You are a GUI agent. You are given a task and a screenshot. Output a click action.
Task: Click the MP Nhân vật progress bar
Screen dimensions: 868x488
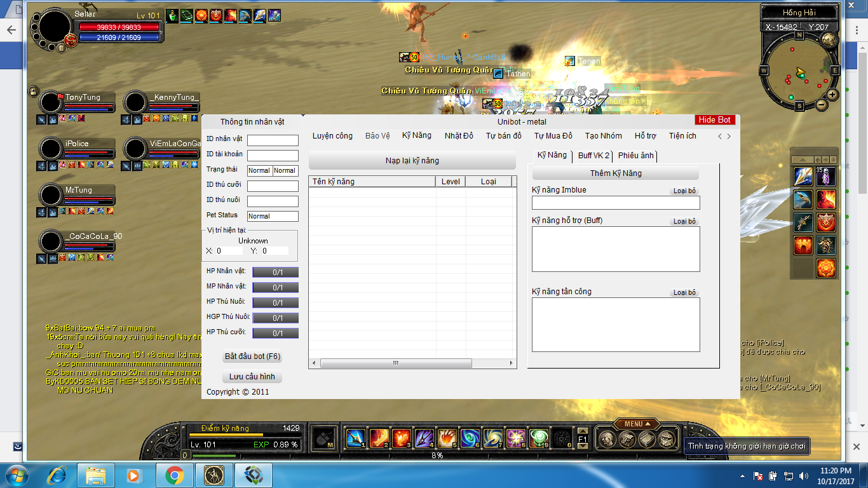click(x=276, y=288)
